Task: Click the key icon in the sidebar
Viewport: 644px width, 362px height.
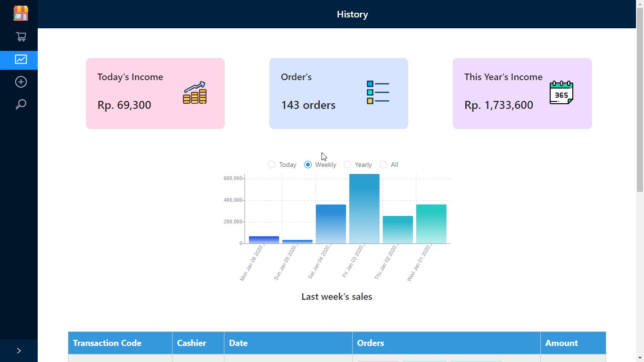Action: (x=20, y=104)
